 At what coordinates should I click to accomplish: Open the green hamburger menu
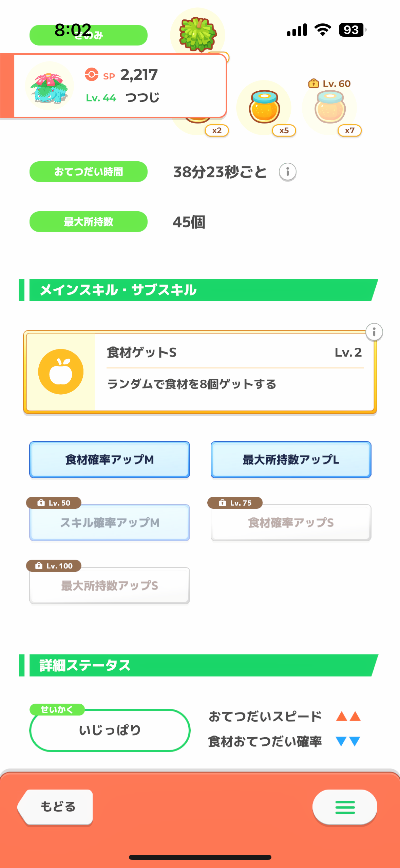pyautogui.click(x=345, y=807)
